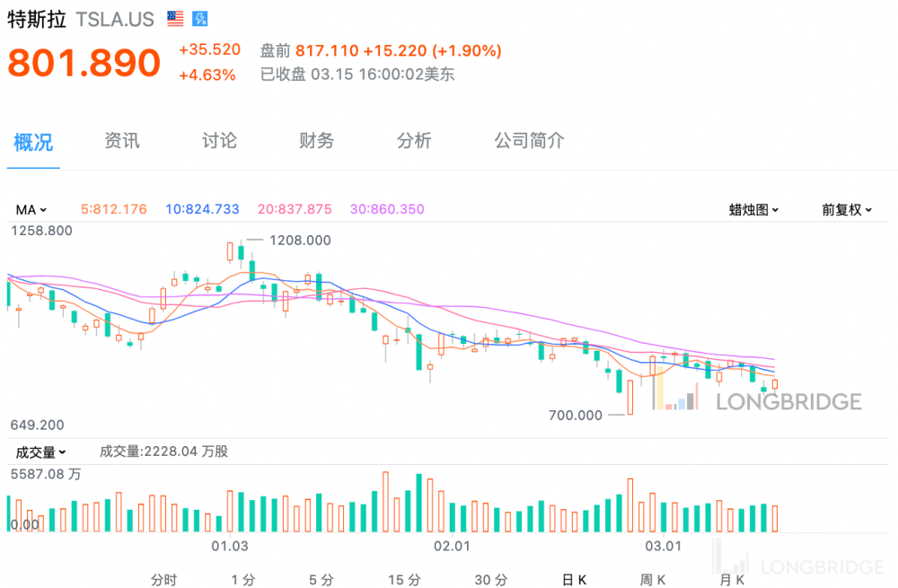Switch to the 资讯 tab
The height and width of the screenshot is (588, 898).
tap(122, 140)
